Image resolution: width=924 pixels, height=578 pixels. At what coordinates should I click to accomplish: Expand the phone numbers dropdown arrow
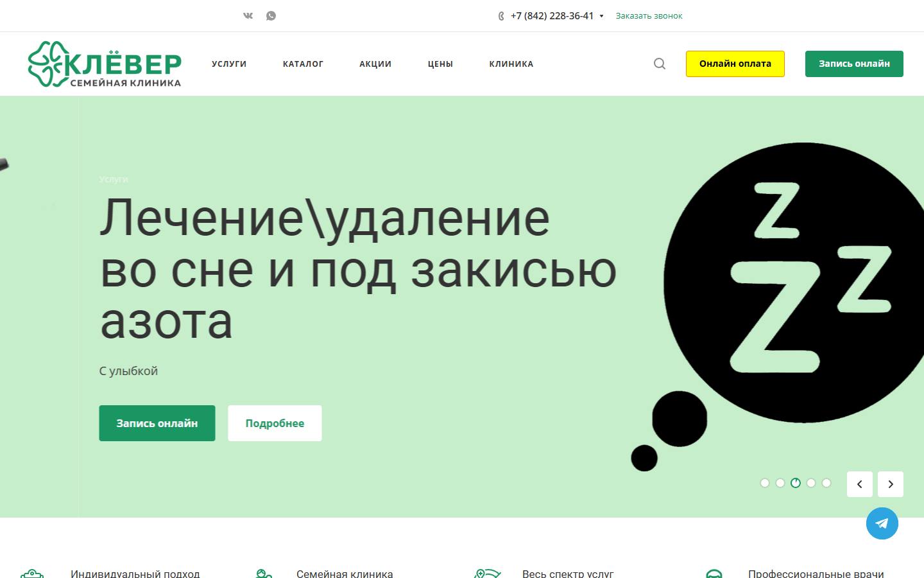[x=601, y=16]
